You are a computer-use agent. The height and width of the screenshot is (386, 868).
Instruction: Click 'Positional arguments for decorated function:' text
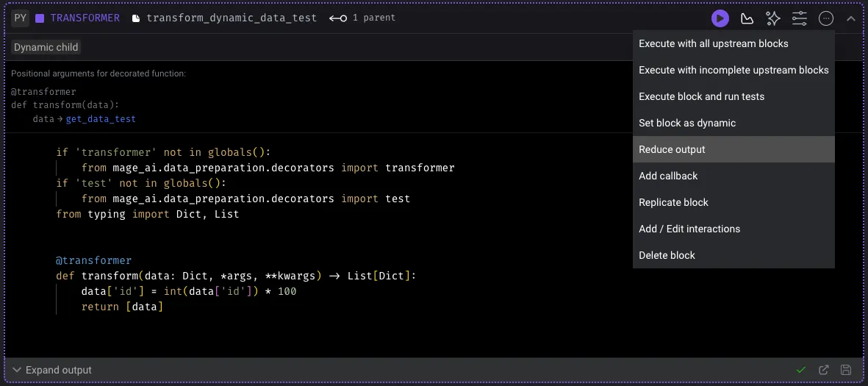[98, 73]
